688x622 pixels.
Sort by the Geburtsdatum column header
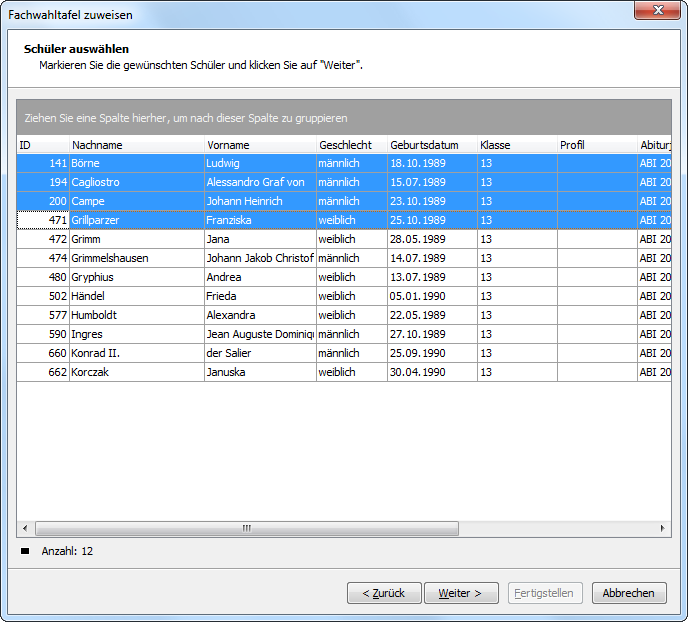(433, 145)
